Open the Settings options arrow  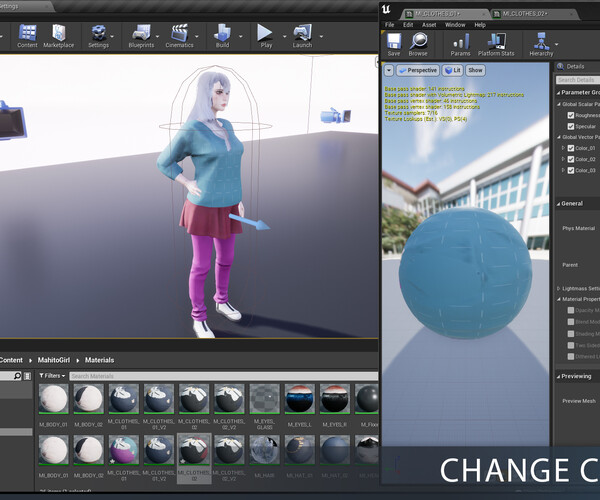112,37
